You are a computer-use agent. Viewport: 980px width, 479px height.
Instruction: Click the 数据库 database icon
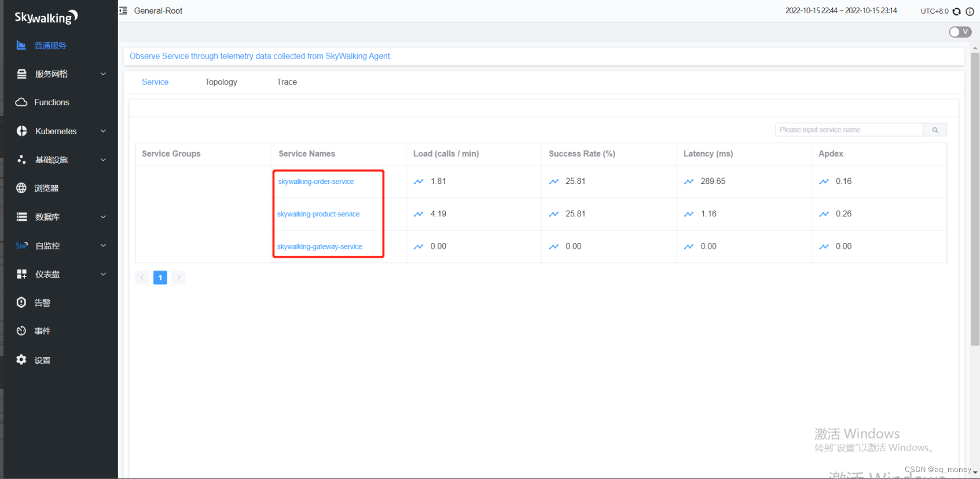click(21, 217)
